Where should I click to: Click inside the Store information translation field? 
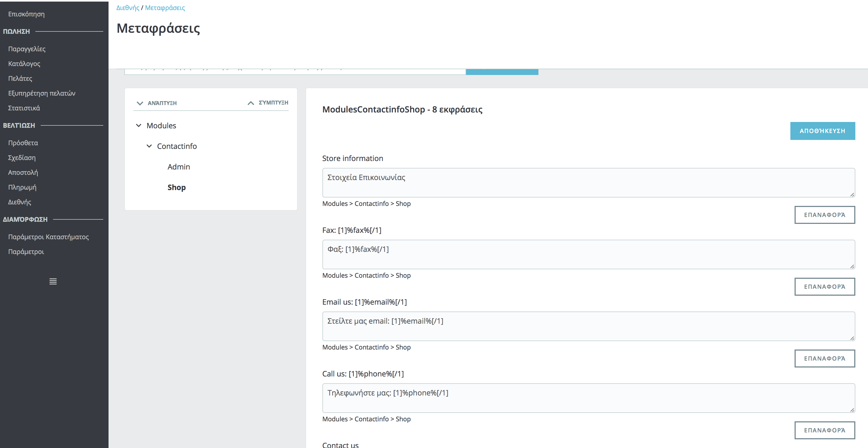tap(588, 182)
